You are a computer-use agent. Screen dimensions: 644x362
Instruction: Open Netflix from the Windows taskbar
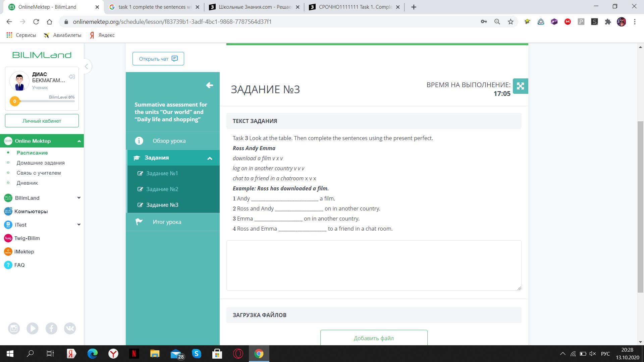click(134, 354)
